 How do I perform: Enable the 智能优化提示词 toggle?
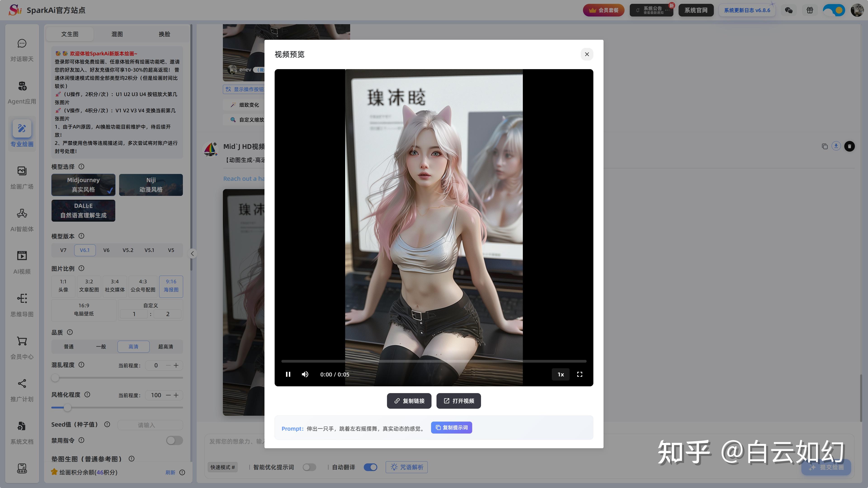click(x=309, y=467)
